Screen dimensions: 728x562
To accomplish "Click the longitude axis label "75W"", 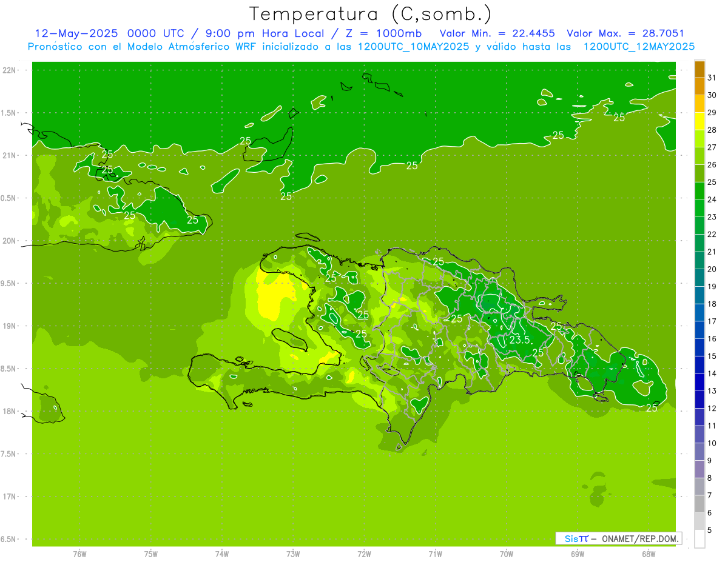I will click(x=151, y=554).
